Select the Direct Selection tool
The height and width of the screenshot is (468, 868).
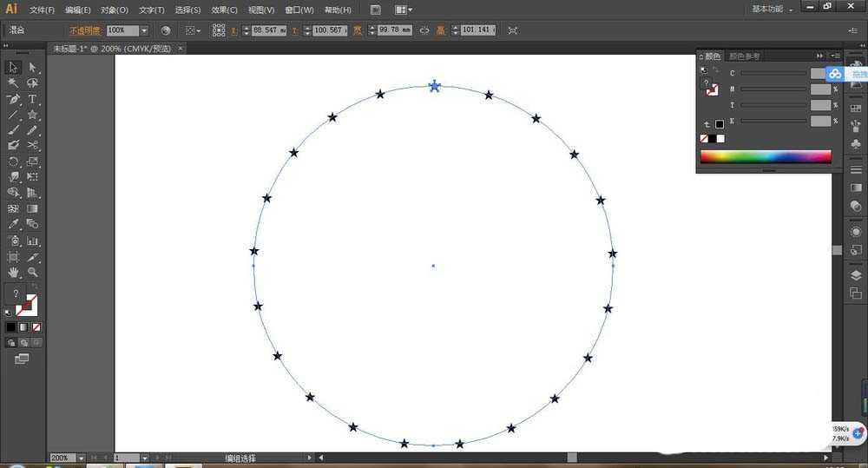click(x=33, y=67)
